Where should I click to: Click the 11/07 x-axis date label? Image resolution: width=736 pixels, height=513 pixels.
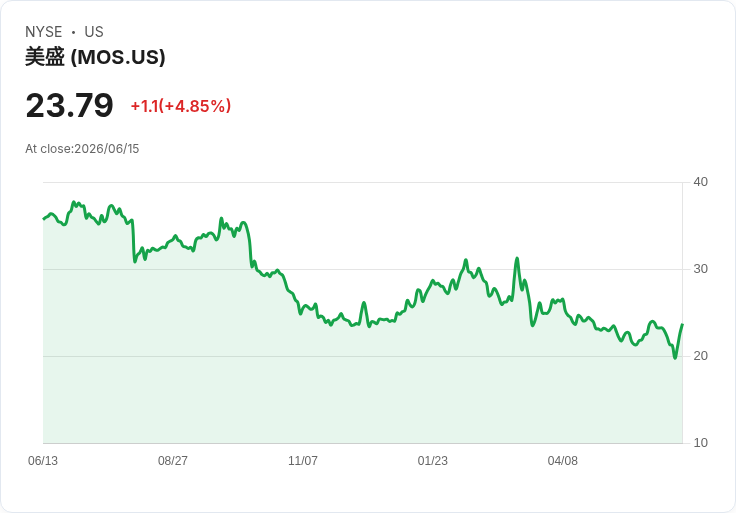(x=303, y=460)
